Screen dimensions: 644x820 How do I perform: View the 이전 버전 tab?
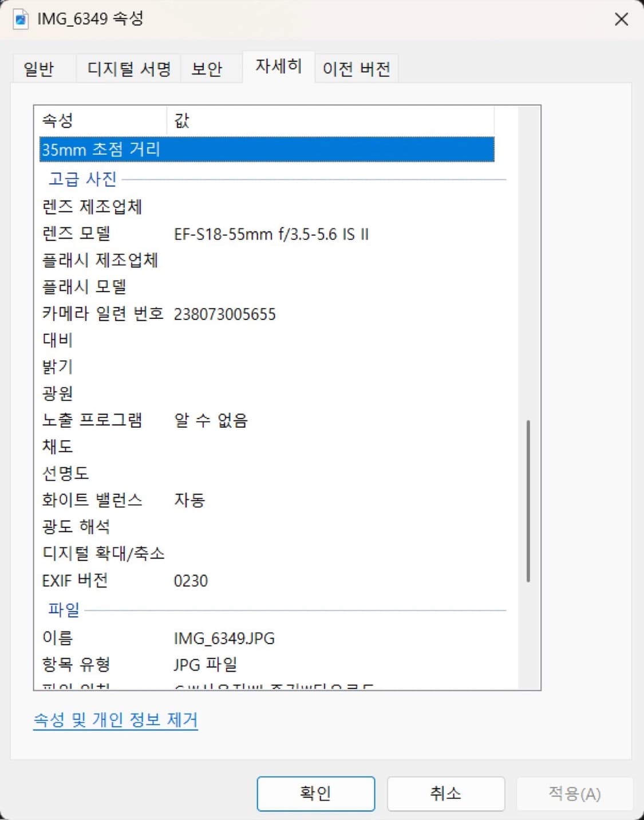[x=356, y=68]
